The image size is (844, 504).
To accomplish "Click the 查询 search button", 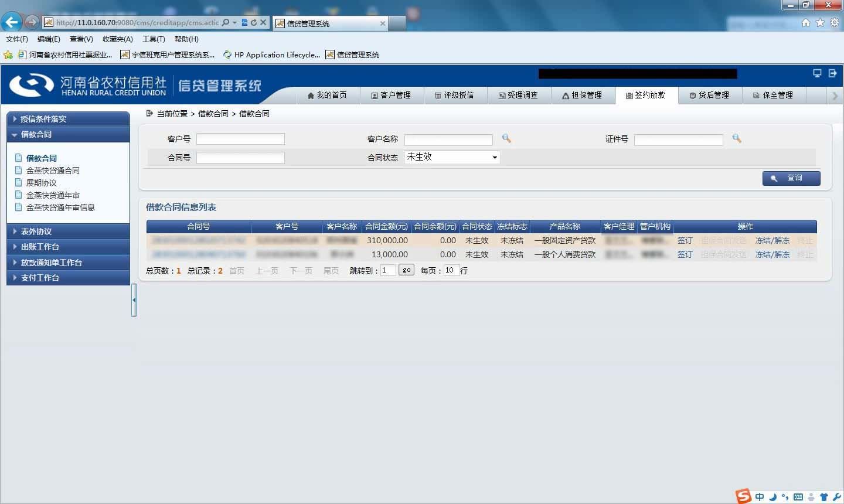I will (791, 178).
